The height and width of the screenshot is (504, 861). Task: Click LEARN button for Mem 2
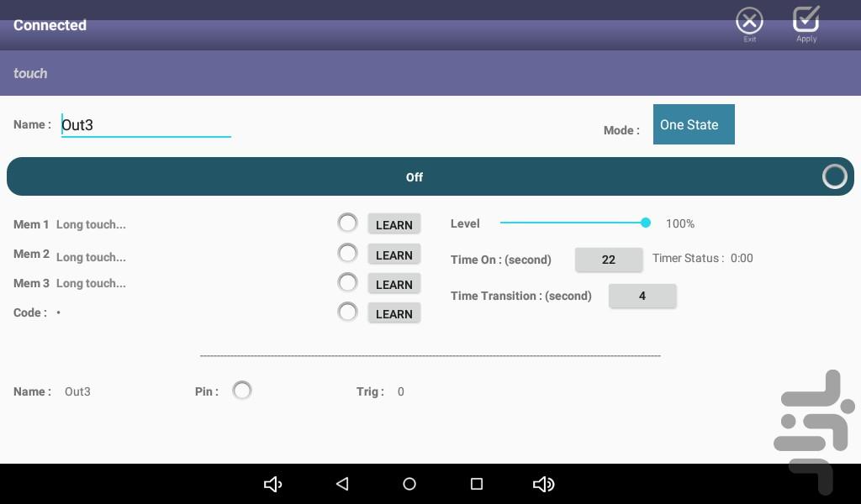pos(394,255)
